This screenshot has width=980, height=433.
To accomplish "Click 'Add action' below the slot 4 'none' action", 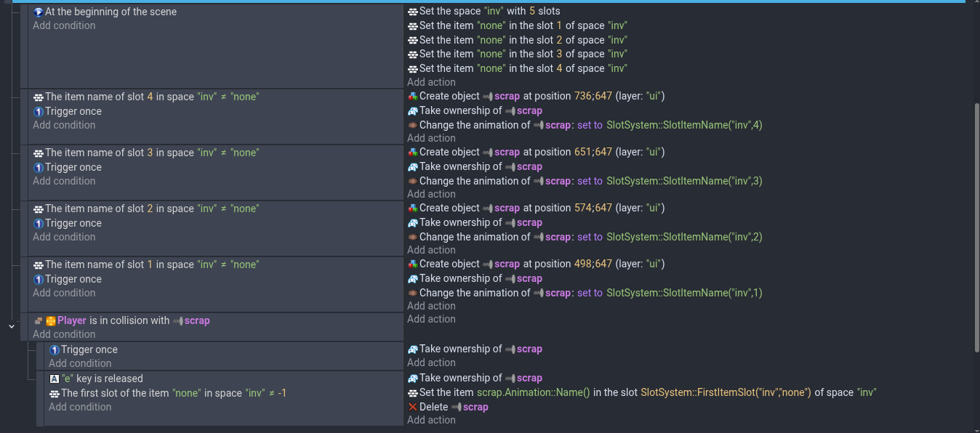I will (x=431, y=82).
